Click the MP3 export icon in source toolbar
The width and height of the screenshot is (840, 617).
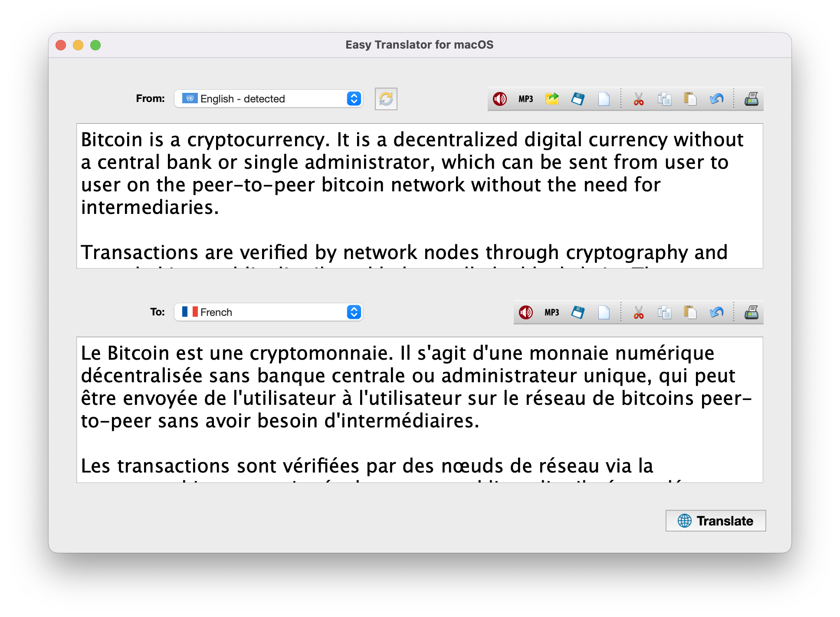[526, 99]
